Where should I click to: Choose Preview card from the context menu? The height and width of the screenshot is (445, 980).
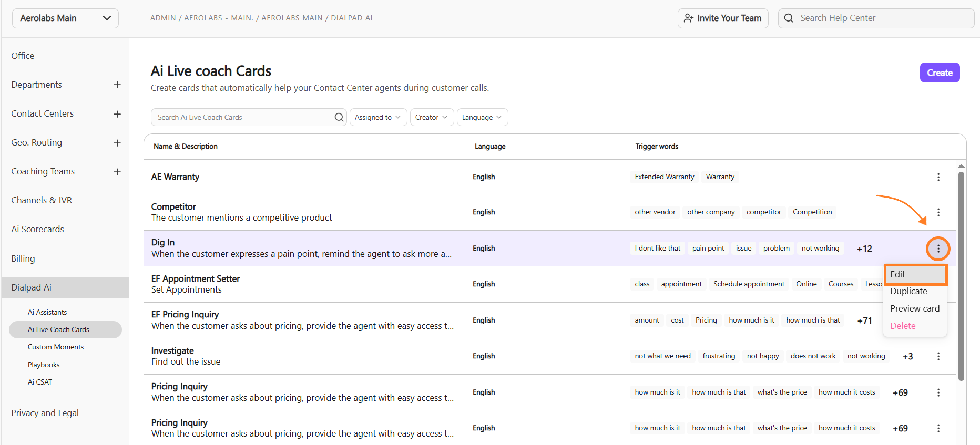click(915, 308)
